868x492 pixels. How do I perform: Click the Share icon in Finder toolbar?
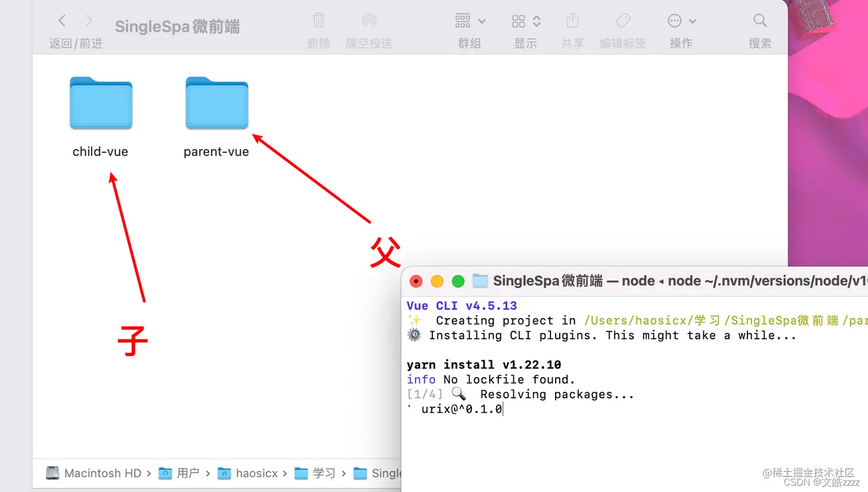click(x=572, y=21)
